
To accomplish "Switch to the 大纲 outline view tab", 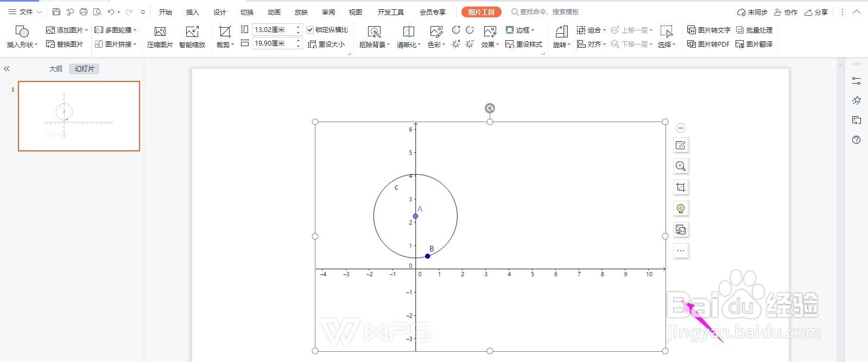I will (56, 69).
